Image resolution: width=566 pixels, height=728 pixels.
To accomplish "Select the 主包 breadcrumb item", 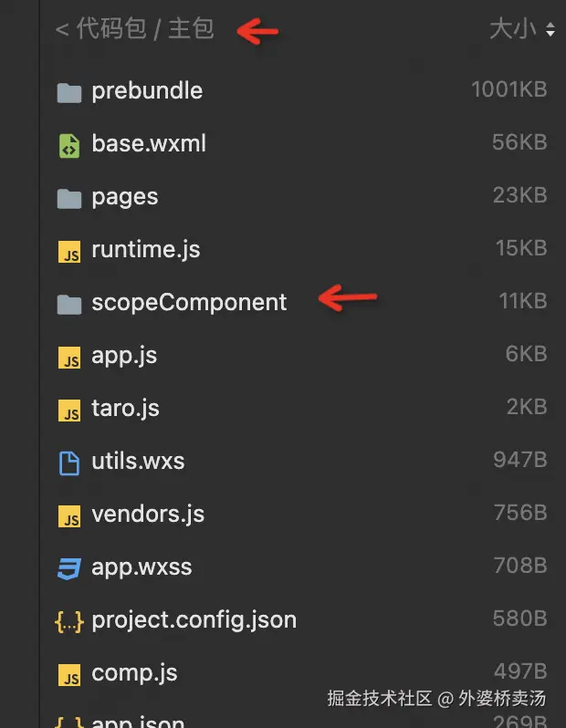I will coord(191,30).
